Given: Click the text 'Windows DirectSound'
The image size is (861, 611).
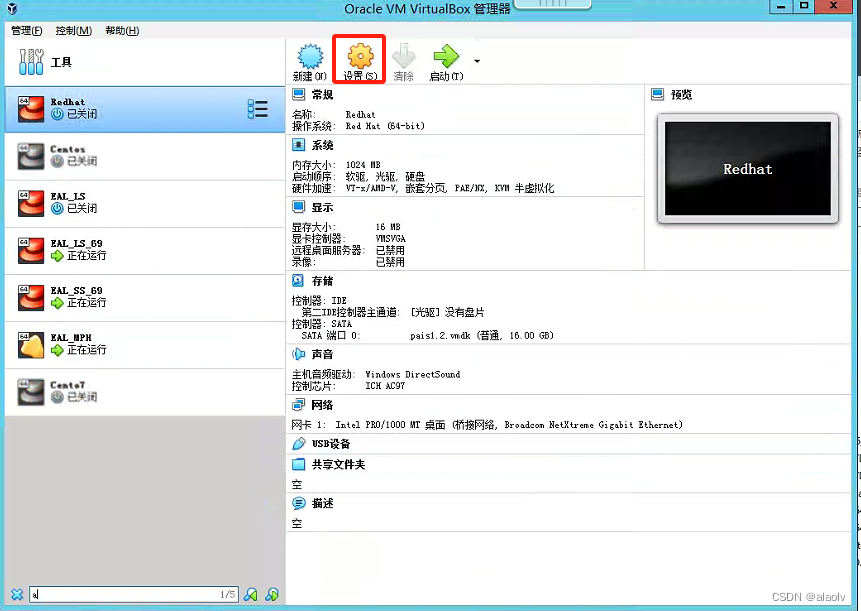Looking at the screenshot, I should [413, 374].
